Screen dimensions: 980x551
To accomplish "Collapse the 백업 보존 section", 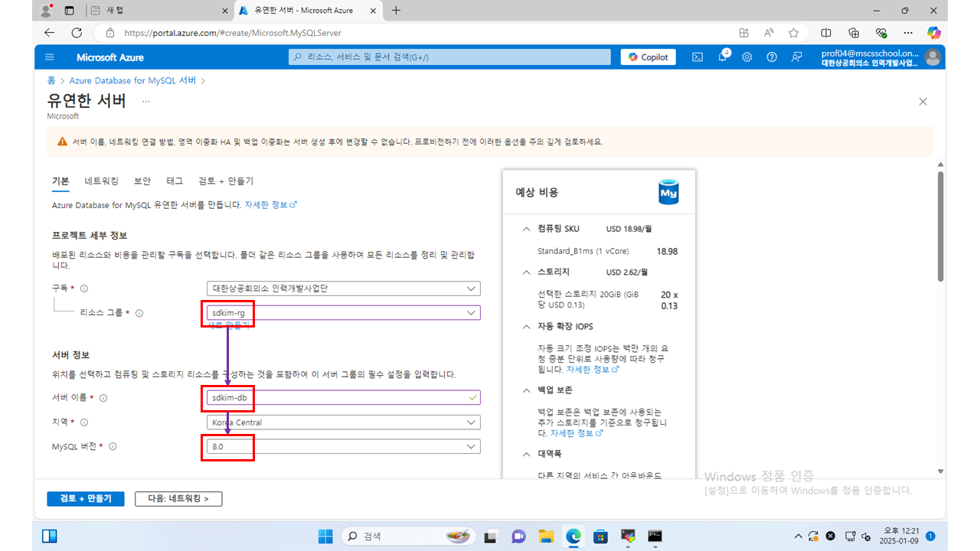I will click(x=526, y=390).
